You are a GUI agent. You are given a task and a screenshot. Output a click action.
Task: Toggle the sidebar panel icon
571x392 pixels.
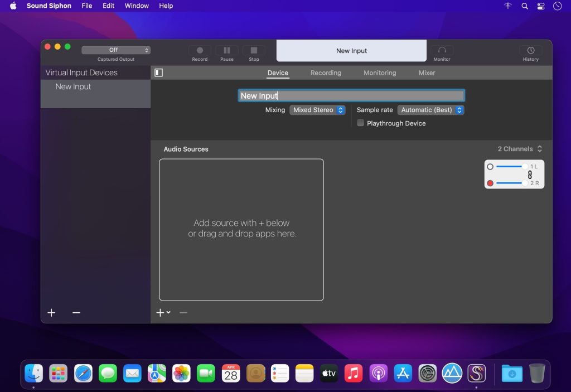(159, 72)
